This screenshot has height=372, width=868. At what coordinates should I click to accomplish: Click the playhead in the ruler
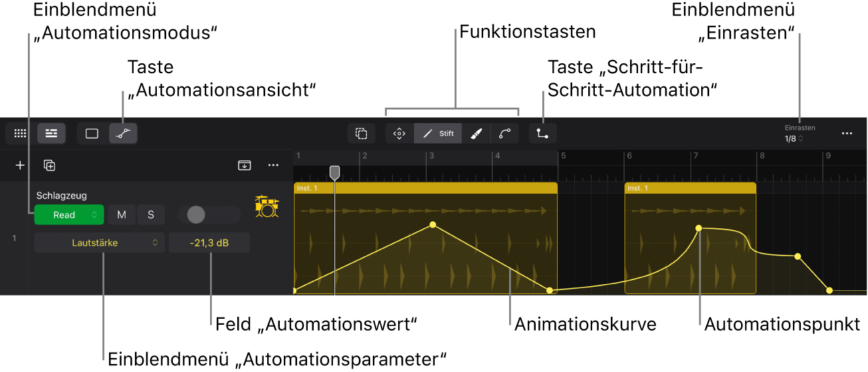pyautogui.click(x=336, y=173)
